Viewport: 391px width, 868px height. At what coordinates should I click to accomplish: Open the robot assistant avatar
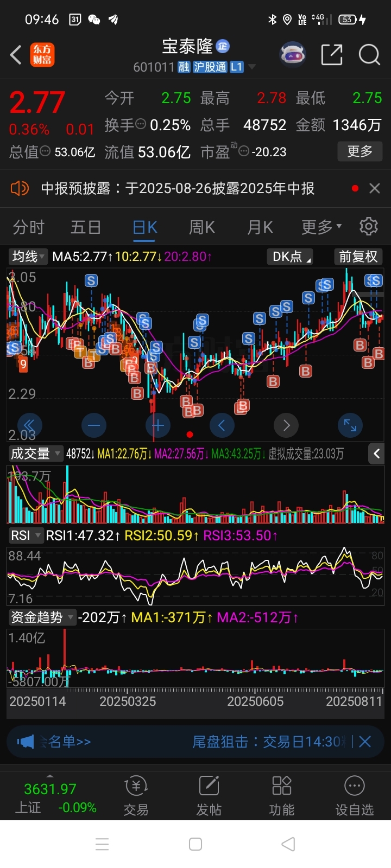pyautogui.click(x=293, y=54)
